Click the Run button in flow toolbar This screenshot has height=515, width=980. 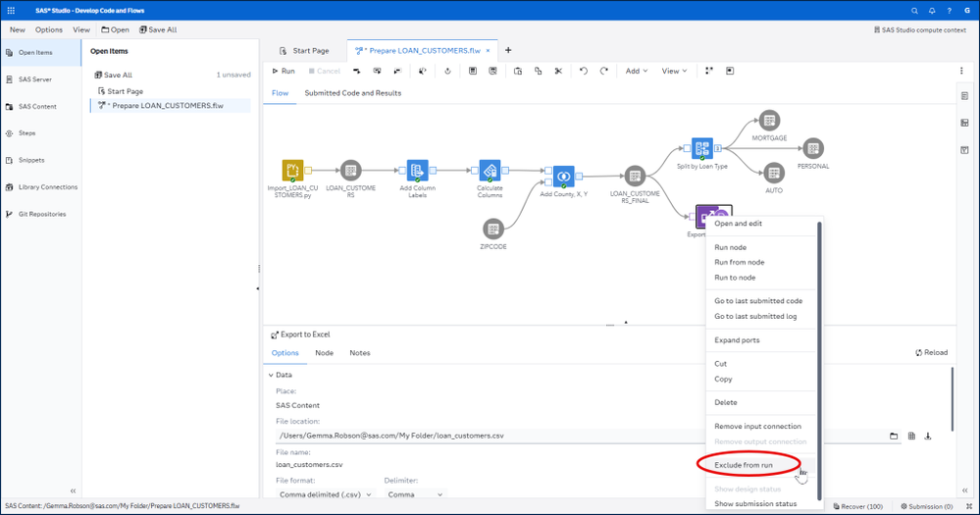[284, 72]
